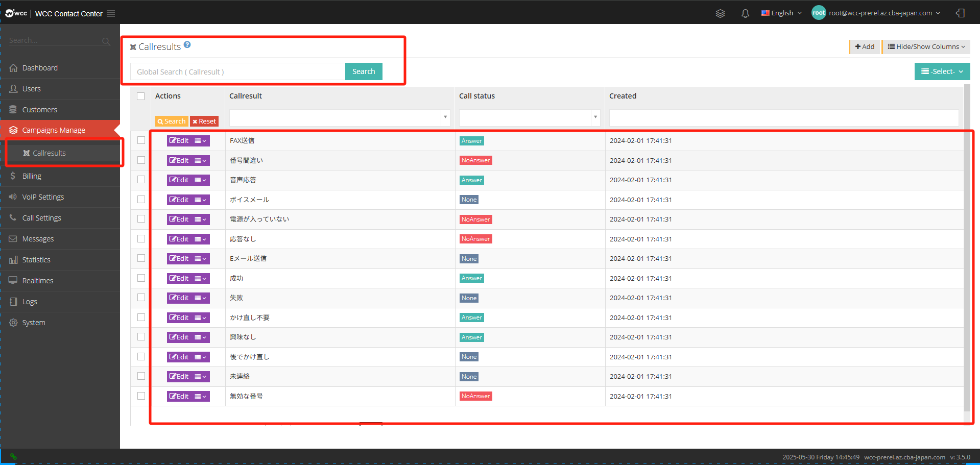
Task: Open the root@wcc-prerel account dropdown
Action: tap(885, 13)
